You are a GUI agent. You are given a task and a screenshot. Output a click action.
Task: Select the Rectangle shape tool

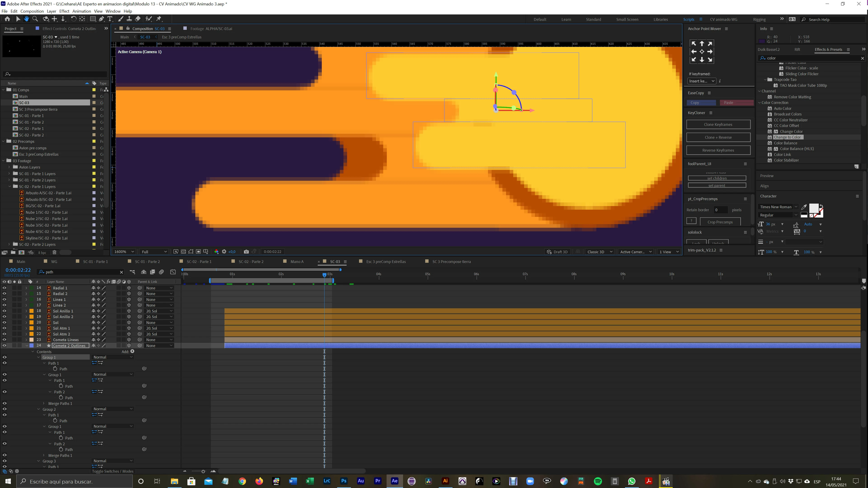(93, 19)
